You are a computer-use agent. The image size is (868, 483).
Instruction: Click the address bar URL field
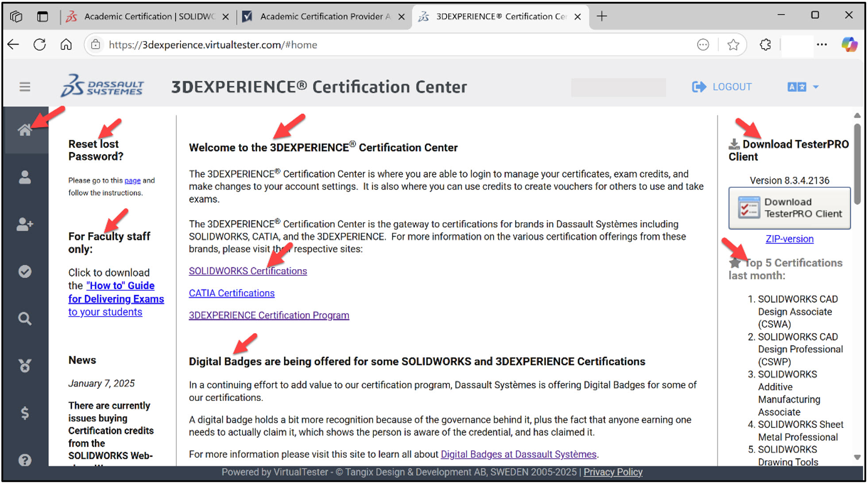point(213,44)
